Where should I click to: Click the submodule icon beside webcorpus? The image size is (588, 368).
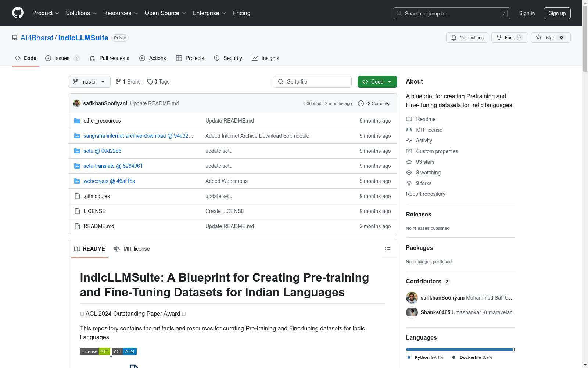(x=77, y=181)
